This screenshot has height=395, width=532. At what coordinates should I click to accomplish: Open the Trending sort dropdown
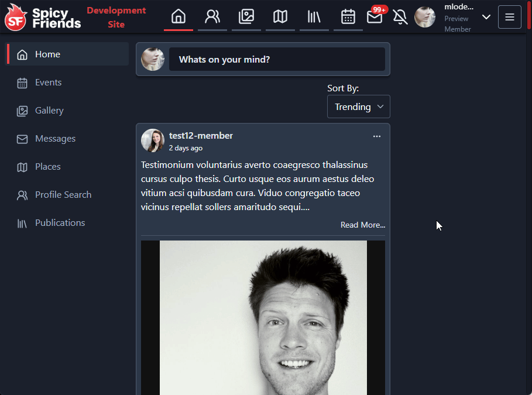tap(358, 107)
